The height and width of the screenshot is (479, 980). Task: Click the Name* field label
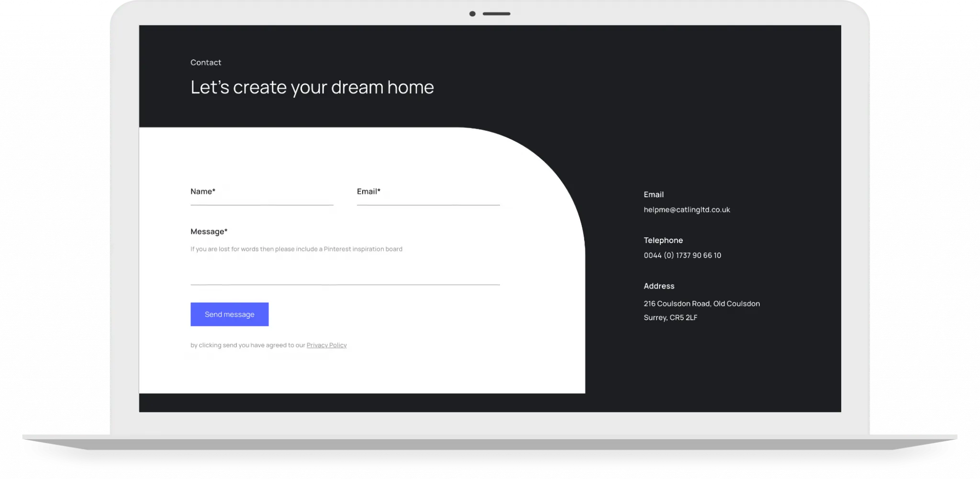coord(203,191)
